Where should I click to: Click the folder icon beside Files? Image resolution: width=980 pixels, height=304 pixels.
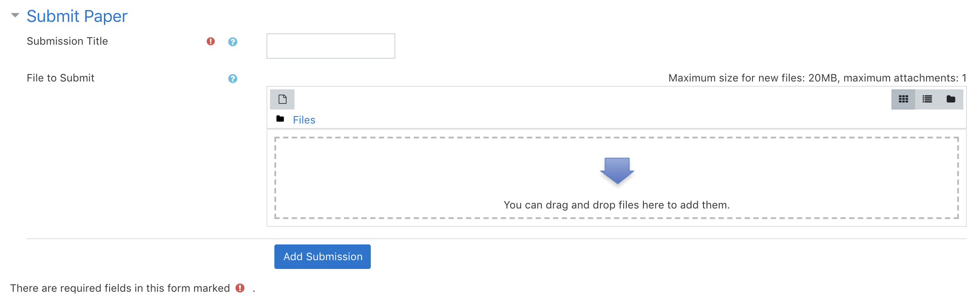pos(281,119)
